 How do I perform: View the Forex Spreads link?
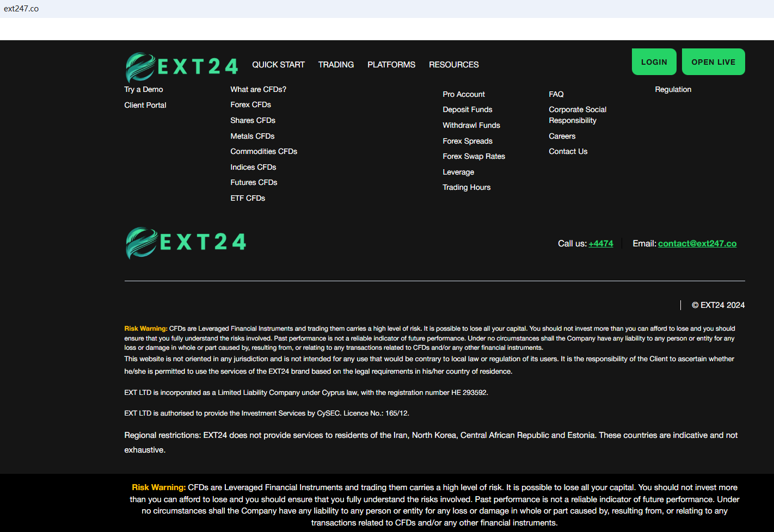pos(468,141)
